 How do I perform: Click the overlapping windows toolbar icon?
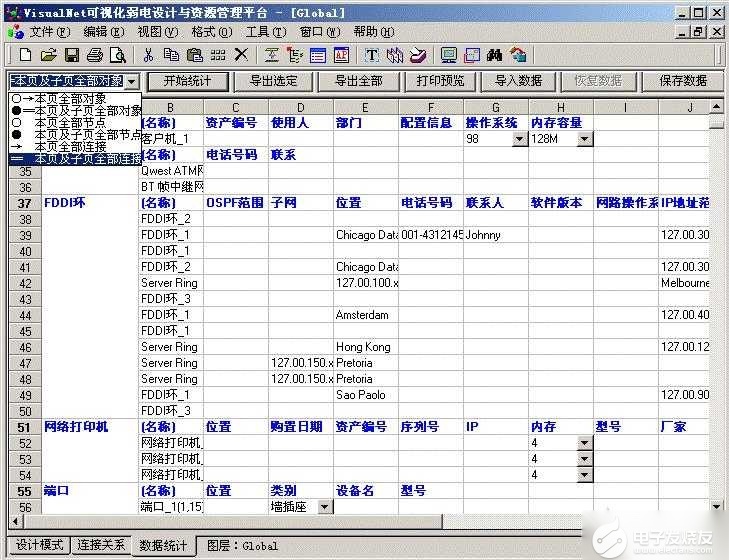[x=472, y=55]
